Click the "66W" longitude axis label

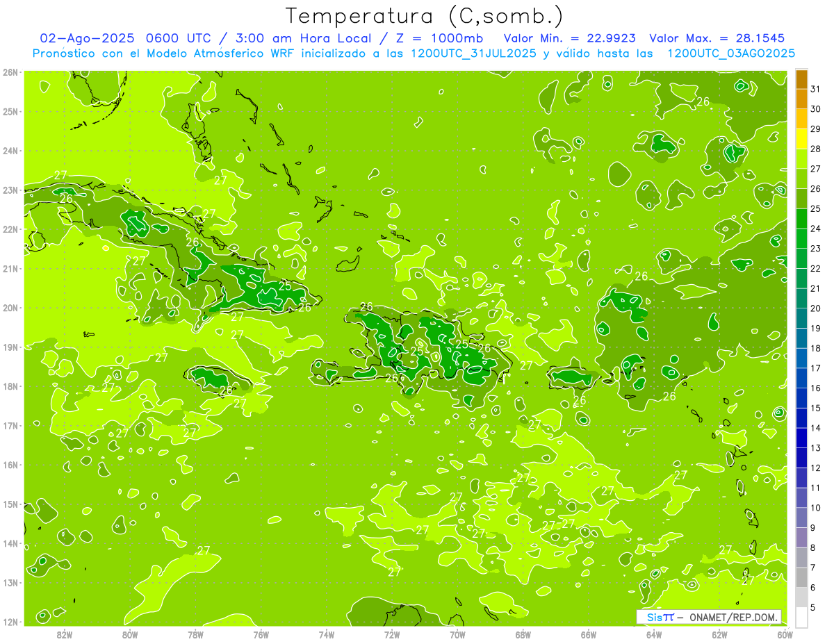click(x=589, y=634)
